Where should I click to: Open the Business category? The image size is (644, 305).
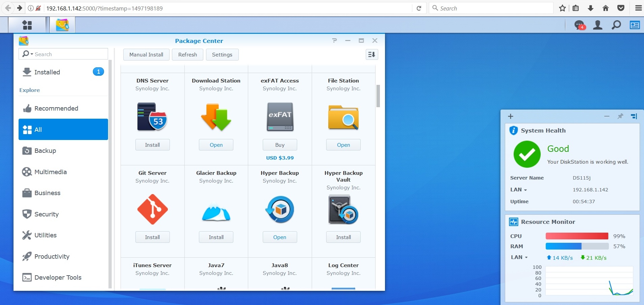click(63, 193)
